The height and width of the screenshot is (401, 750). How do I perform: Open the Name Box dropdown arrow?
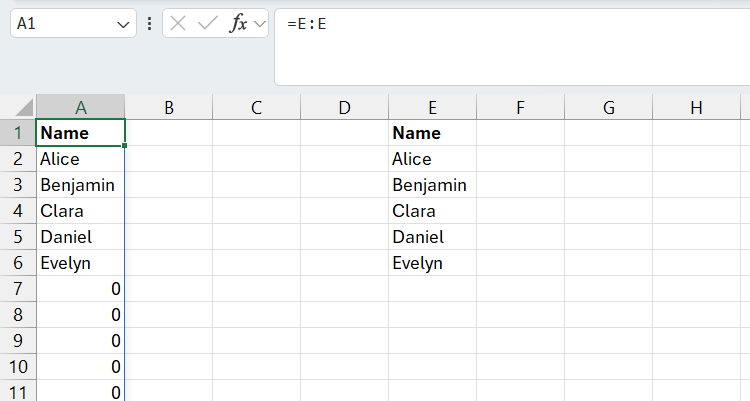coord(124,24)
